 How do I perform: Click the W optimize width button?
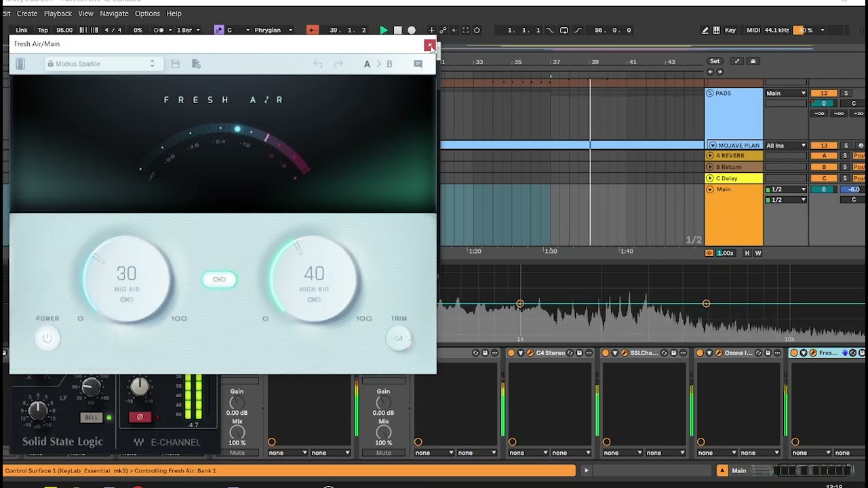coord(758,253)
